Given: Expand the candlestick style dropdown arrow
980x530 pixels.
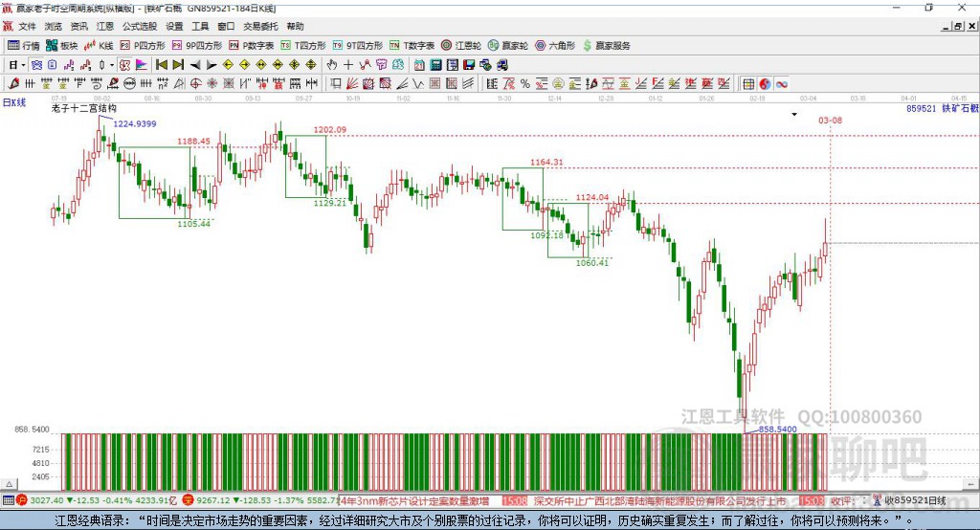Looking at the screenshot, I should click(111, 64).
